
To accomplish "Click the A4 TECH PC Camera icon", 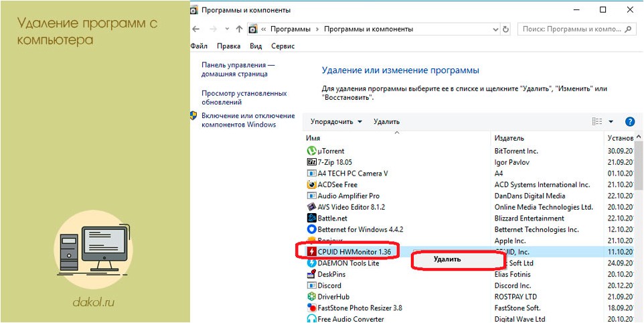I will [311, 174].
